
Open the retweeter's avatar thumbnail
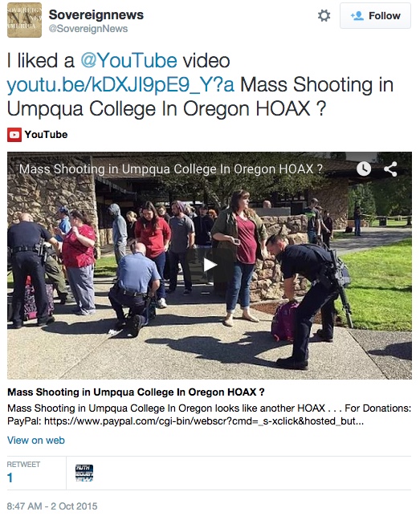point(84,473)
